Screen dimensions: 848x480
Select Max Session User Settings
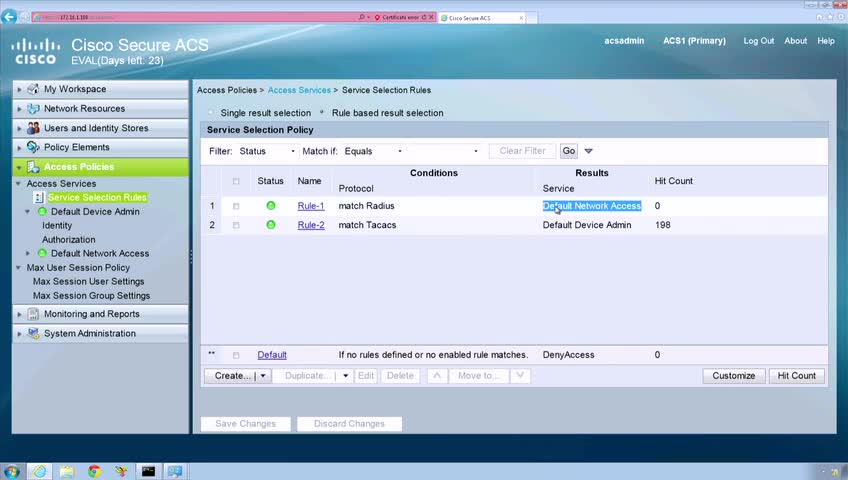[x=89, y=282]
